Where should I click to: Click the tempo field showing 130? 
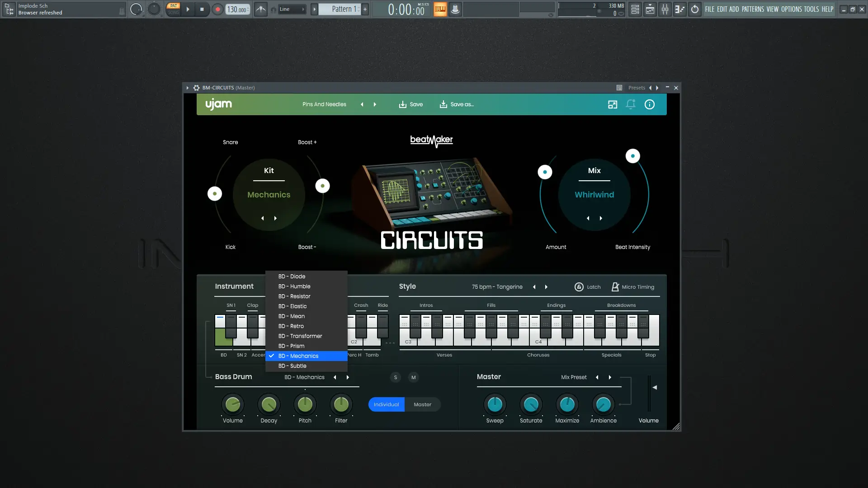[237, 9]
